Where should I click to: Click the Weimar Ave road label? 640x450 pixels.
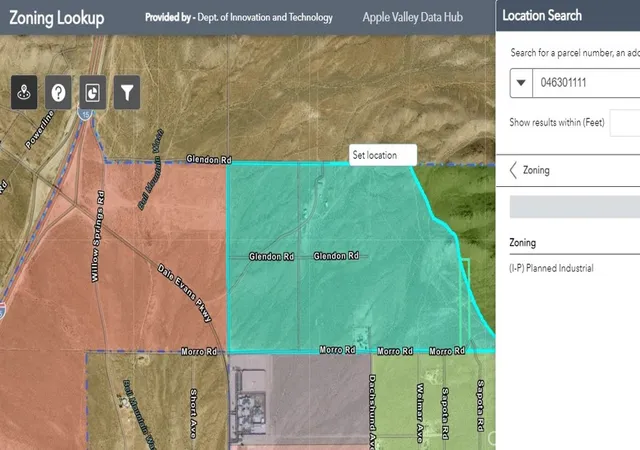click(420, 413)
